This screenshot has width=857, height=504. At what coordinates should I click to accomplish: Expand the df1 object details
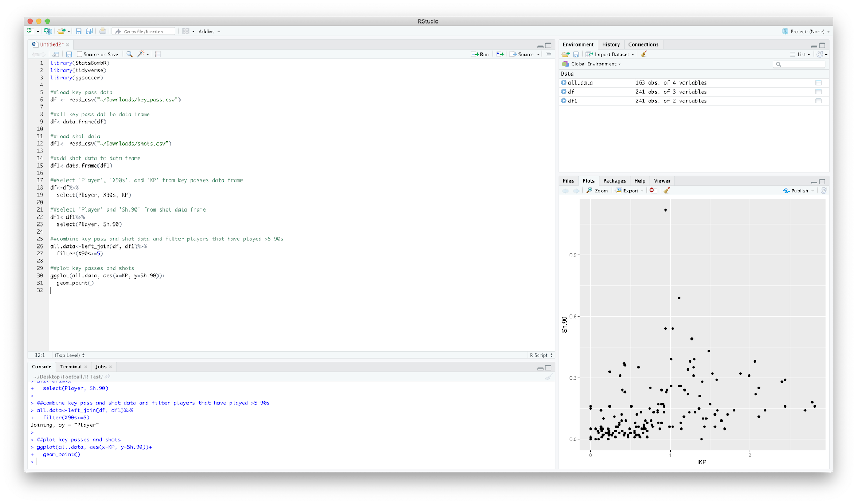point(563,101)
